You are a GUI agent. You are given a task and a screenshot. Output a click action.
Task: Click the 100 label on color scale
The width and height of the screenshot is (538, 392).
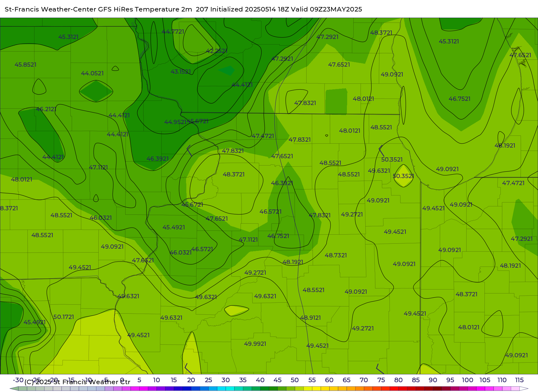467,380
